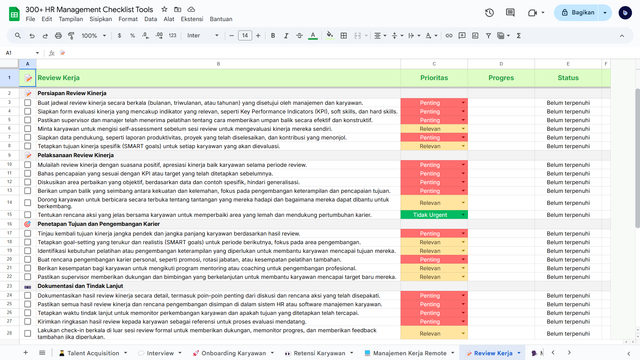Expand the Inter font family dropdown
Screen dimensions: 640x360
pos(203,36)
